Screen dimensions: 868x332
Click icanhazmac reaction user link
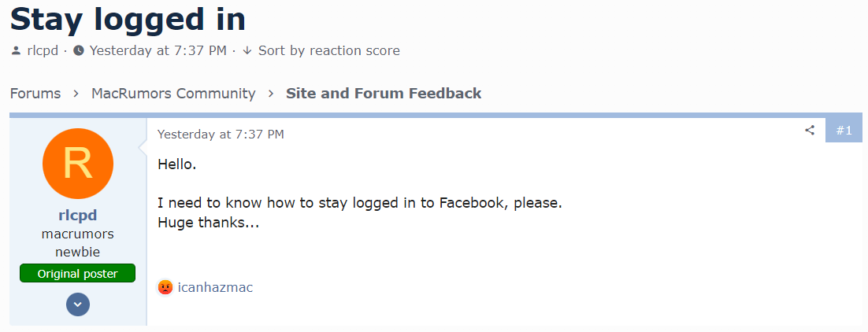[216, 287]
